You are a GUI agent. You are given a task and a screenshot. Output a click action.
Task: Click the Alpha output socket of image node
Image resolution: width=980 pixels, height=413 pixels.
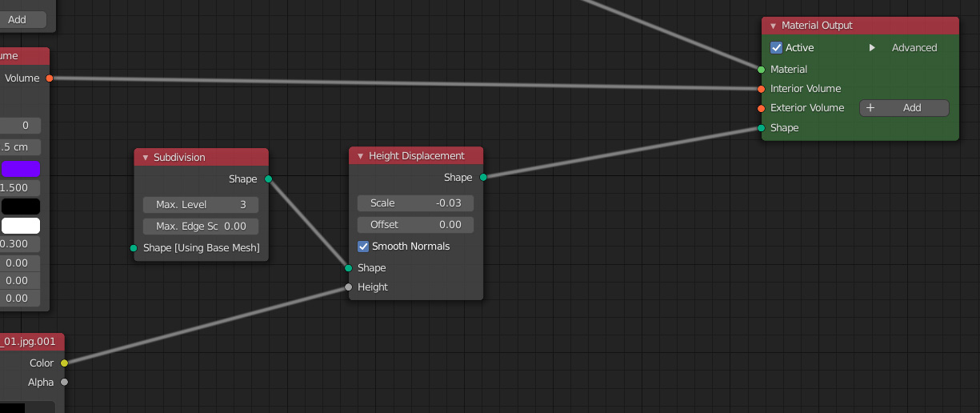coord(64,382)
